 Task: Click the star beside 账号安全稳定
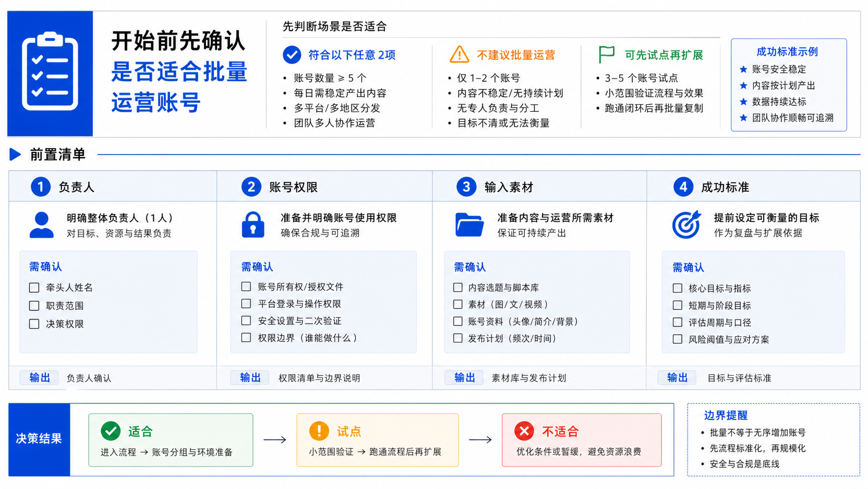[743, 69]
